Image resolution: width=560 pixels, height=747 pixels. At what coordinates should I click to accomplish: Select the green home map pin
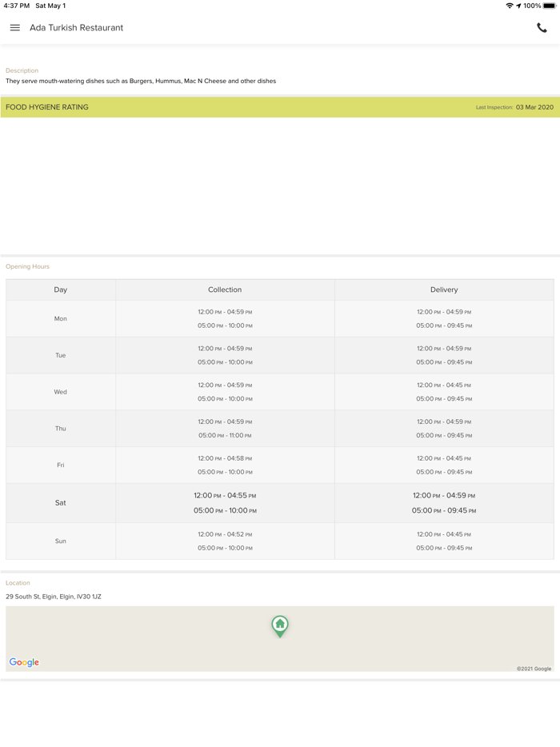[x=280, y=626]
